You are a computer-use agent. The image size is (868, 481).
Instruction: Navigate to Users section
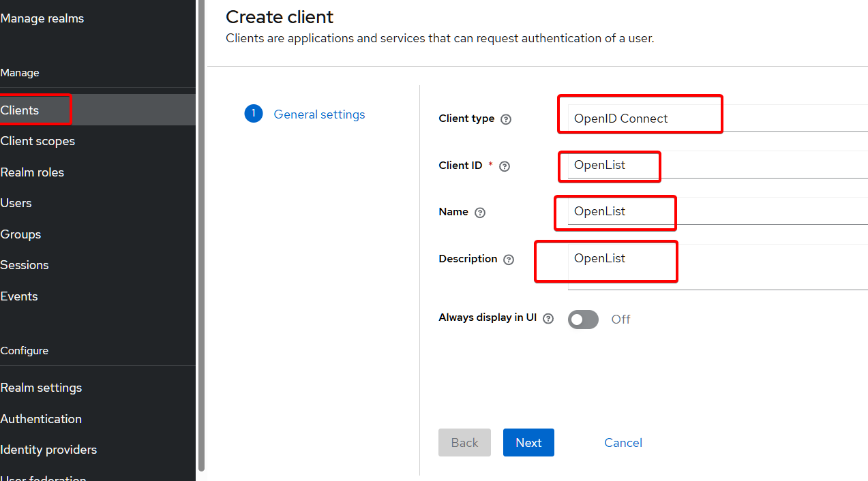coord(16,203)
